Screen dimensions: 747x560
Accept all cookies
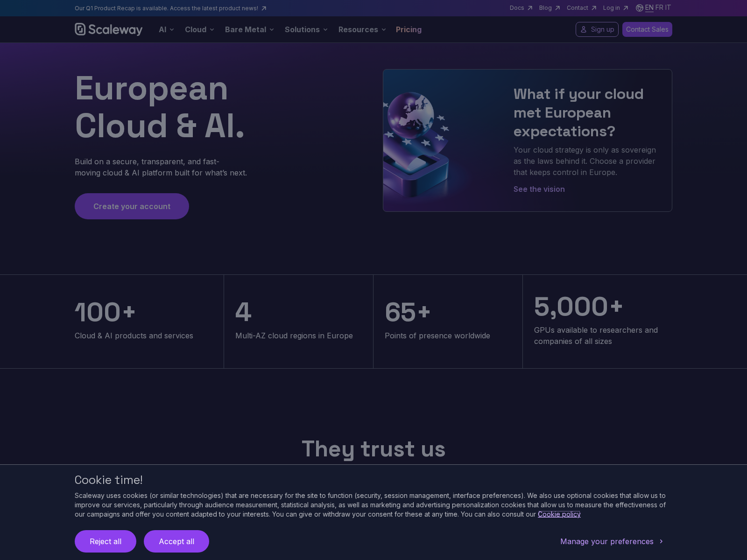coord(176,541)
